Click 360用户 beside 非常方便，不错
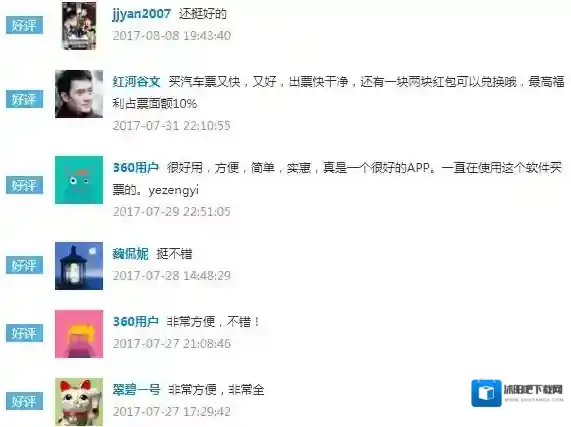571x427 pixels. click(136, 321)
